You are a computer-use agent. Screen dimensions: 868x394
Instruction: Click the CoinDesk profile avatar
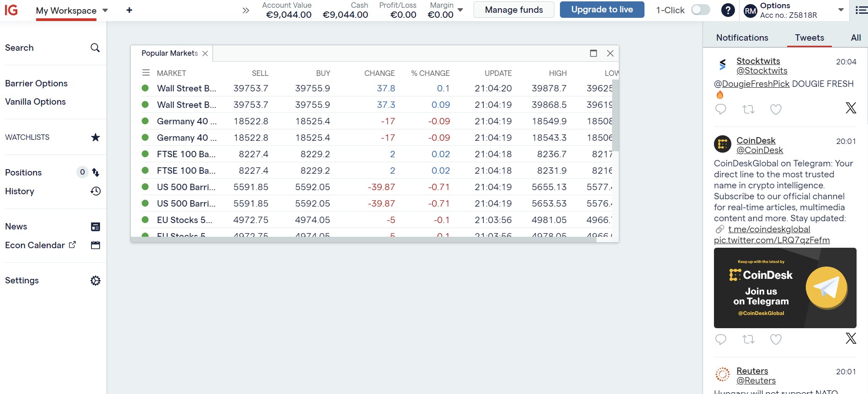point(723,144)
